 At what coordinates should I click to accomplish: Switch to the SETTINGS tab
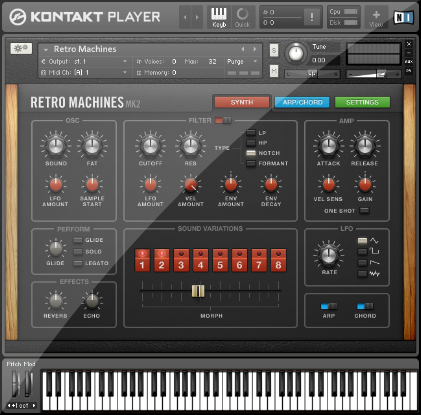click(x=362, y=102)
